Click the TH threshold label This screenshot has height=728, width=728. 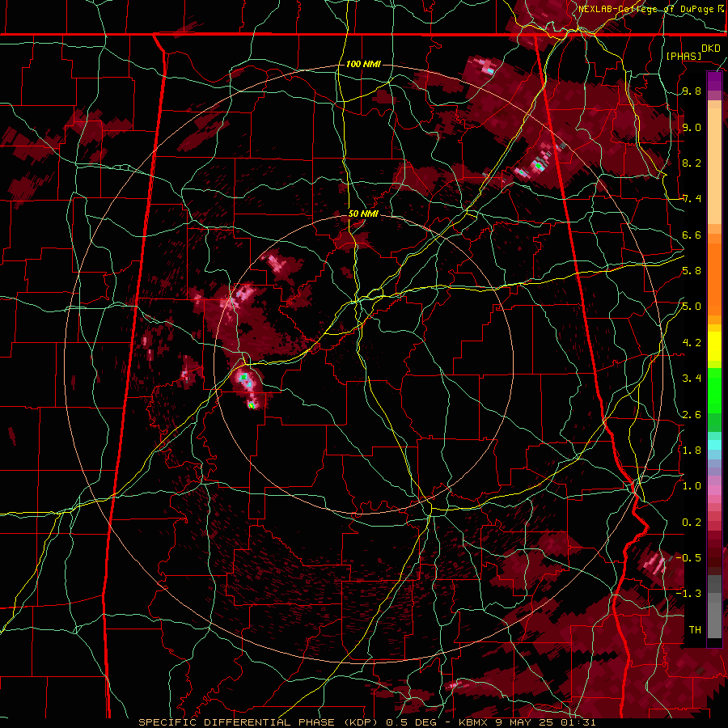[695, 629]
